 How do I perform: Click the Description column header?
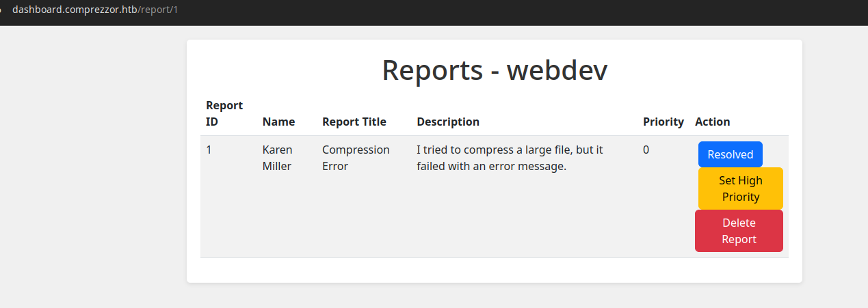[448, 122]
